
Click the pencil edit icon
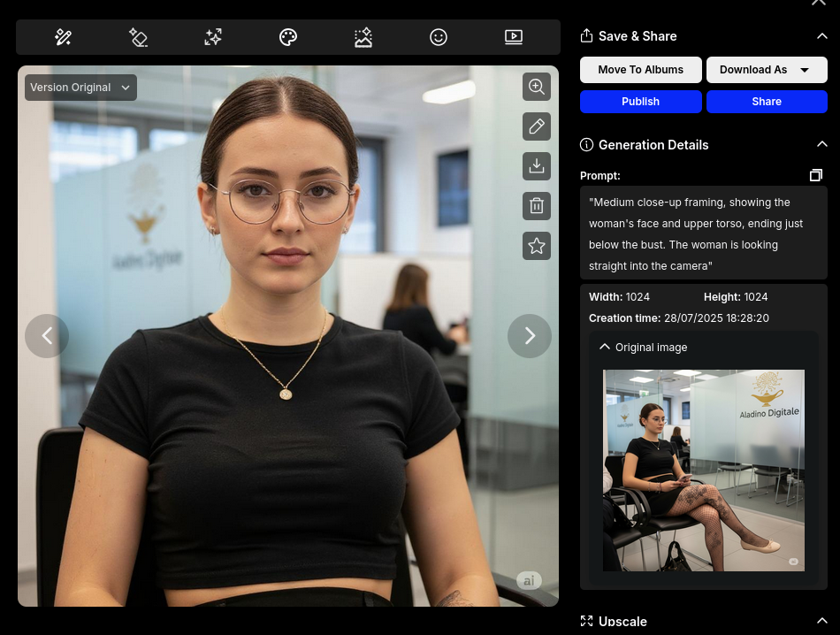(x=537, y=126)
